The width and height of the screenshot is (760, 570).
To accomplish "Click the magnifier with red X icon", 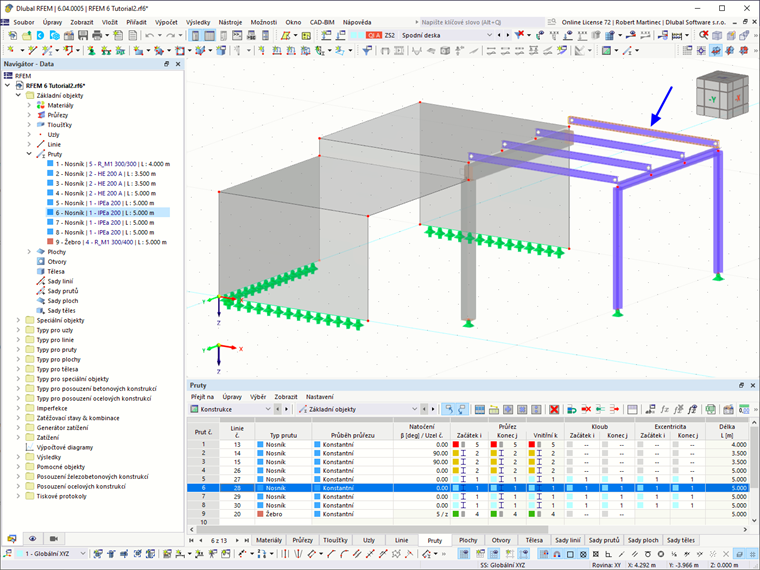I will [703, 35].
